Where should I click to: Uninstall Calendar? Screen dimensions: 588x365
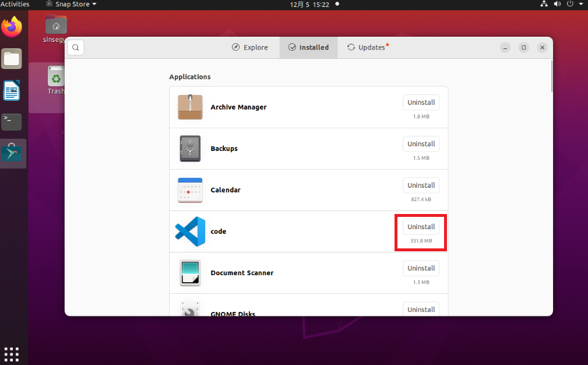tap(421, 185)
